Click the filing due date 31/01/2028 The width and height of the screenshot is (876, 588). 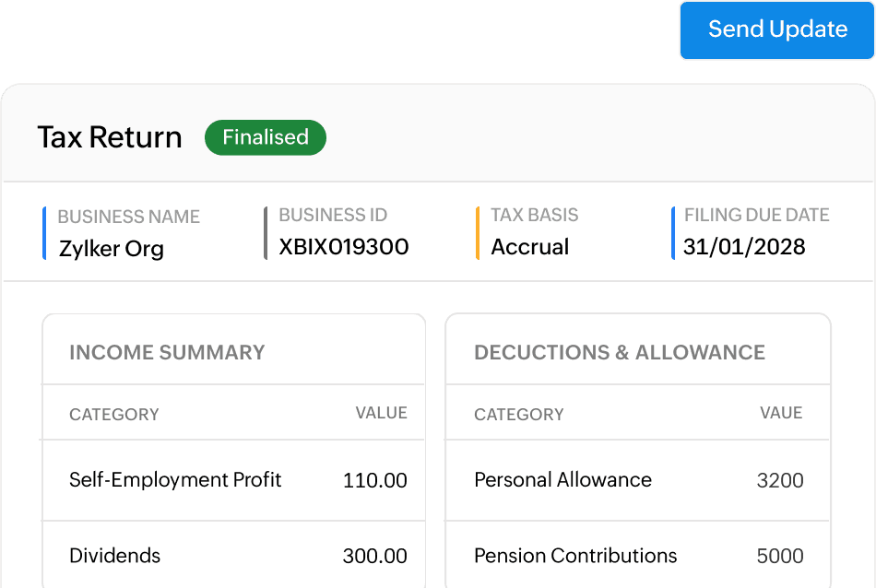744,247
